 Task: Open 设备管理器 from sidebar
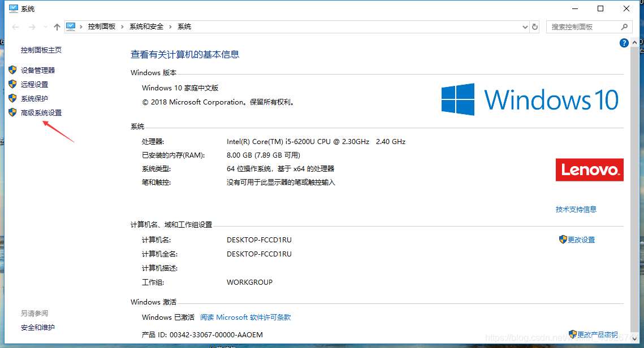tap(38, 70)
